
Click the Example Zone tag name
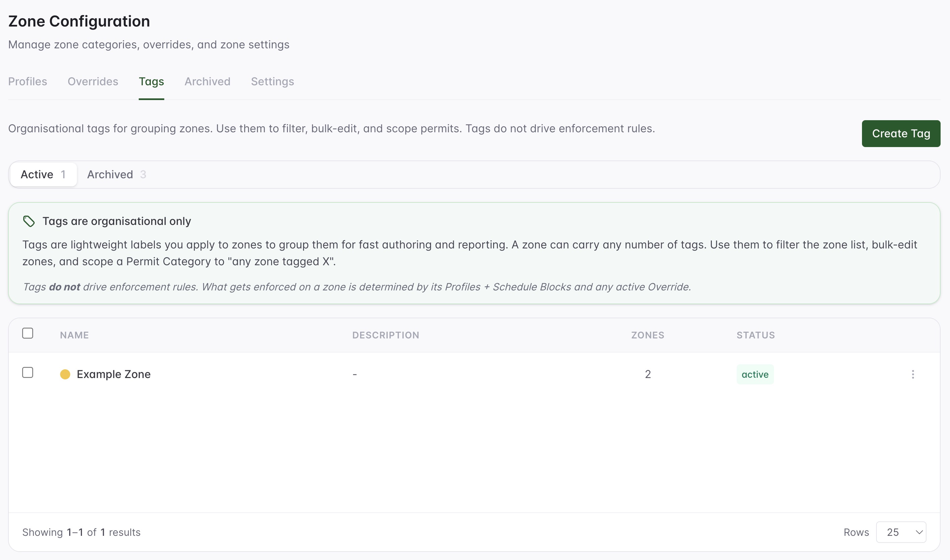114,374
